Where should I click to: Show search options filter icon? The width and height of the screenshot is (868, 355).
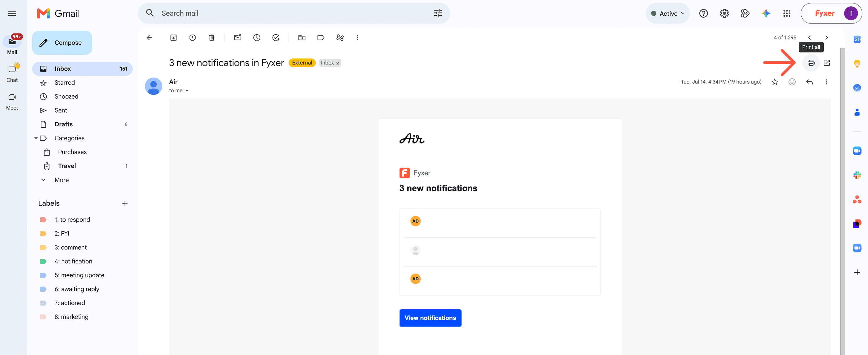tap(438, 14)
